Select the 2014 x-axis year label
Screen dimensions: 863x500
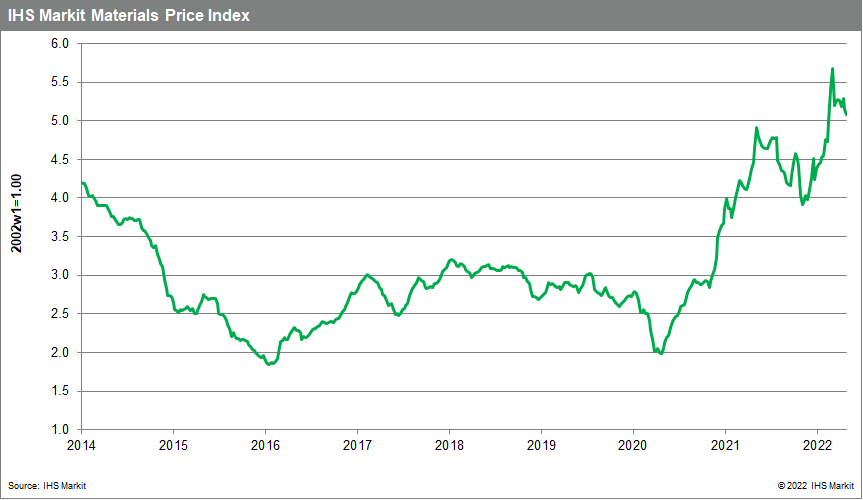pos(81,443)
